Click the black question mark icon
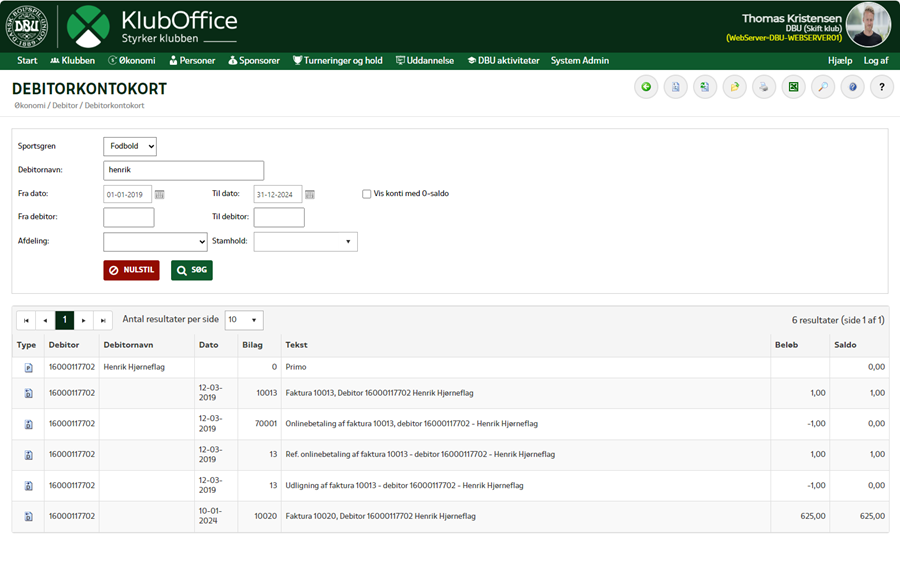 882,87
